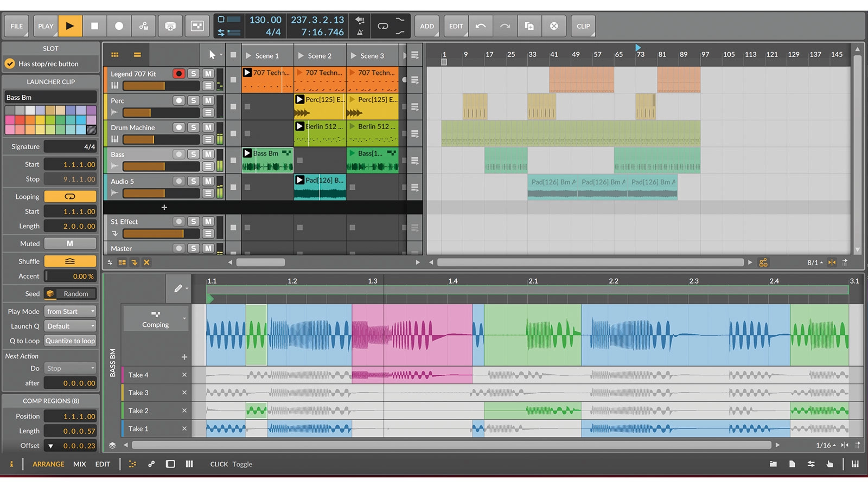The width and height of the screenshot is (868, 488).
Task: Click the Perc track volume slider
Action: (x=161, y=113)
